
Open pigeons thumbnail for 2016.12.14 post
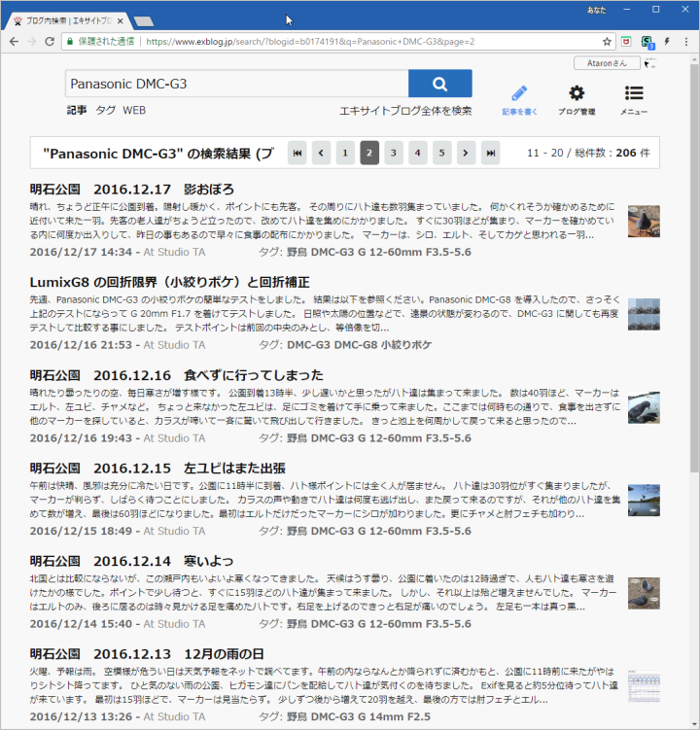coord(644,594)
